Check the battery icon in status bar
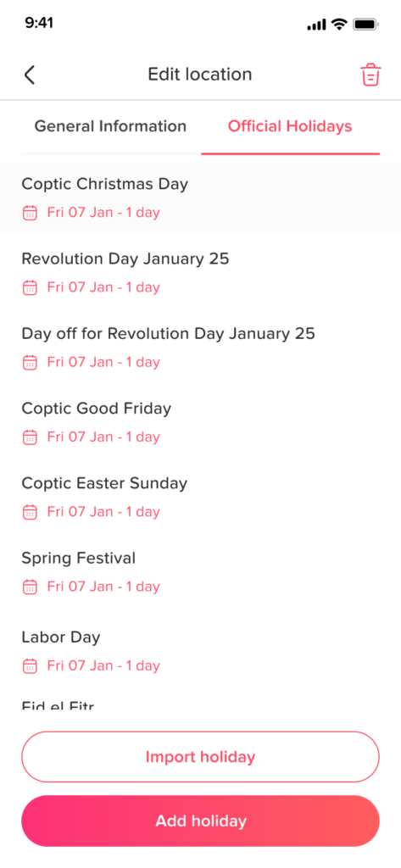The image size is (401, 868). (x=365, y=25)
